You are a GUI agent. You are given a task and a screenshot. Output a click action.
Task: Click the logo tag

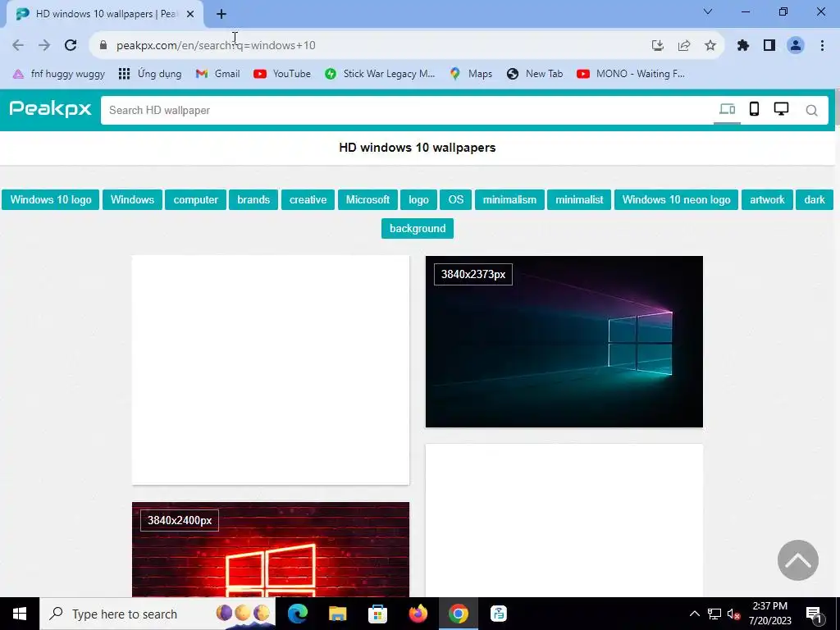coord(418,200)
